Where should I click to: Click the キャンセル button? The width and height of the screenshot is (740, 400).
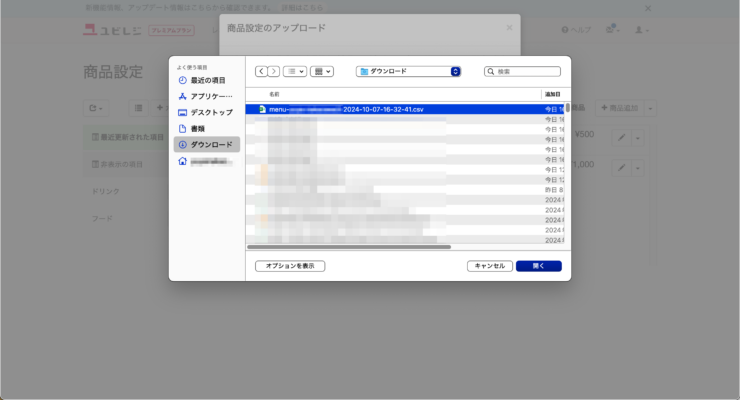click(489, 266)
